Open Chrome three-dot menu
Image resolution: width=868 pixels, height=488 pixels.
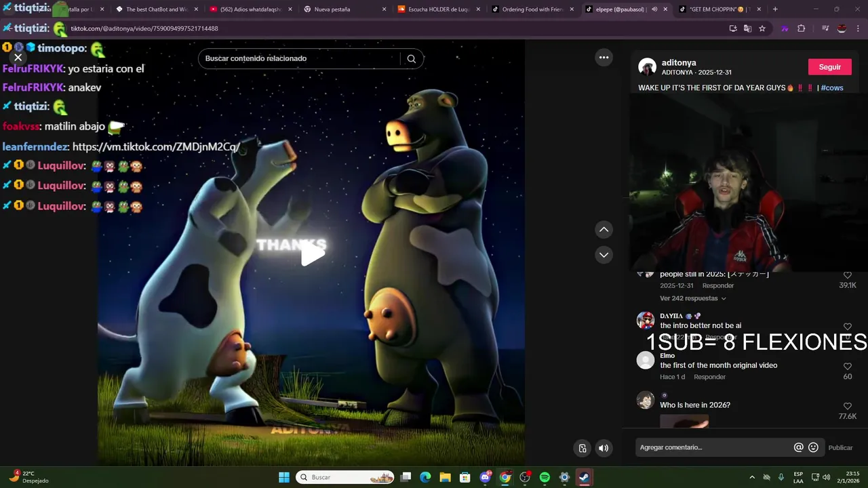coord(859,28)
